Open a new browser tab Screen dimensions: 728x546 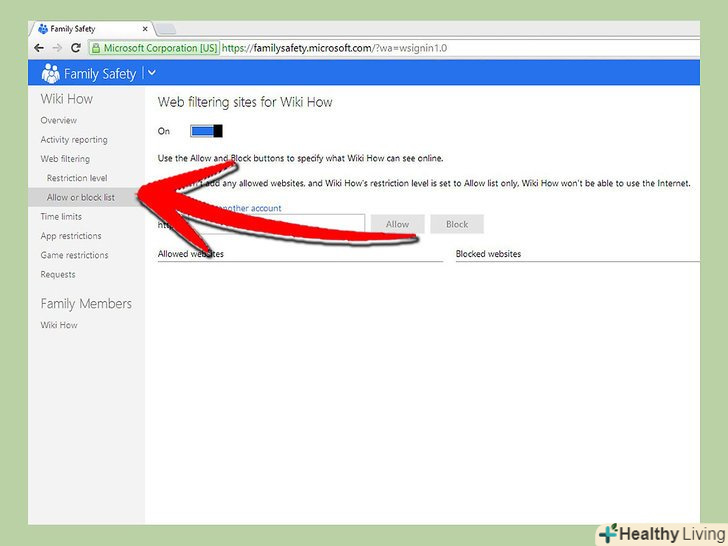coord(166,29)
